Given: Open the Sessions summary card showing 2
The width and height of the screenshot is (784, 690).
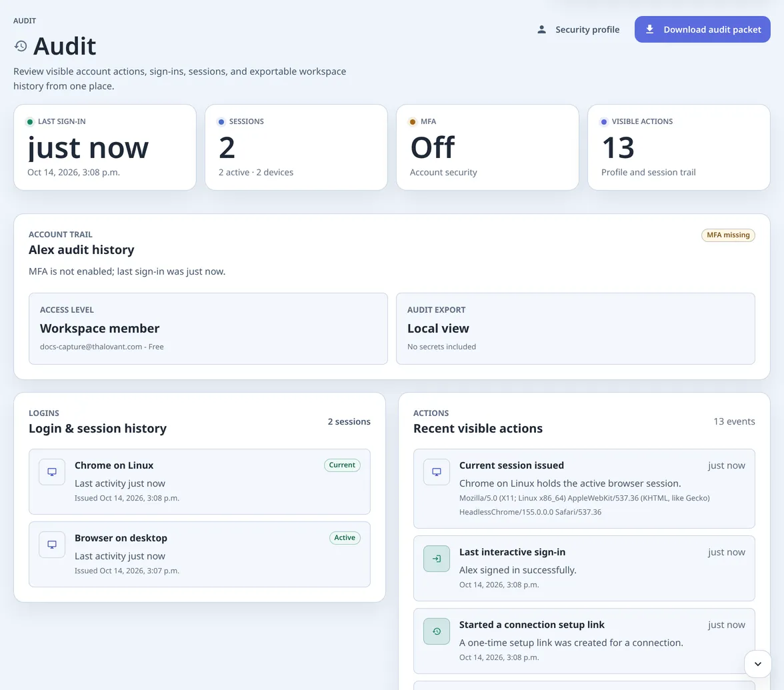Looking at the screenshot, I should pos(297,147).
